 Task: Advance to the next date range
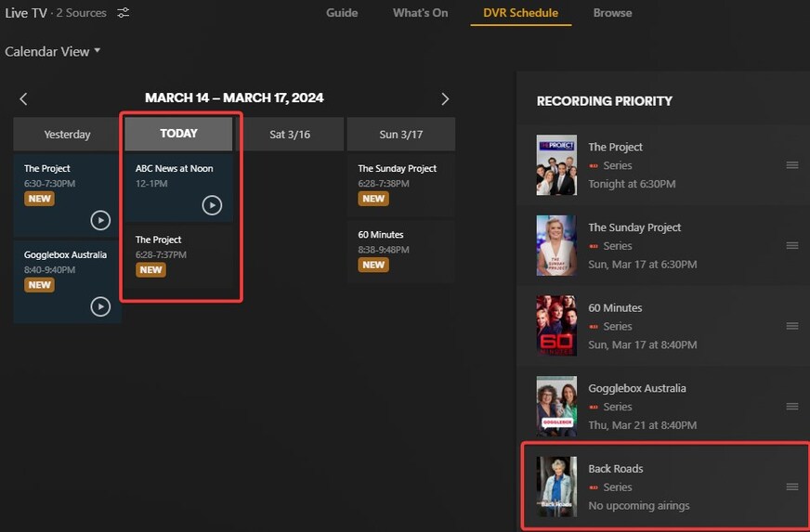(445, 99)
